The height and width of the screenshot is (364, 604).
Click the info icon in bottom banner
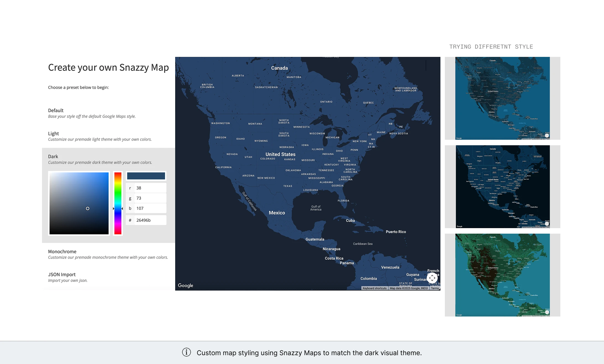[x=187, y=352]
